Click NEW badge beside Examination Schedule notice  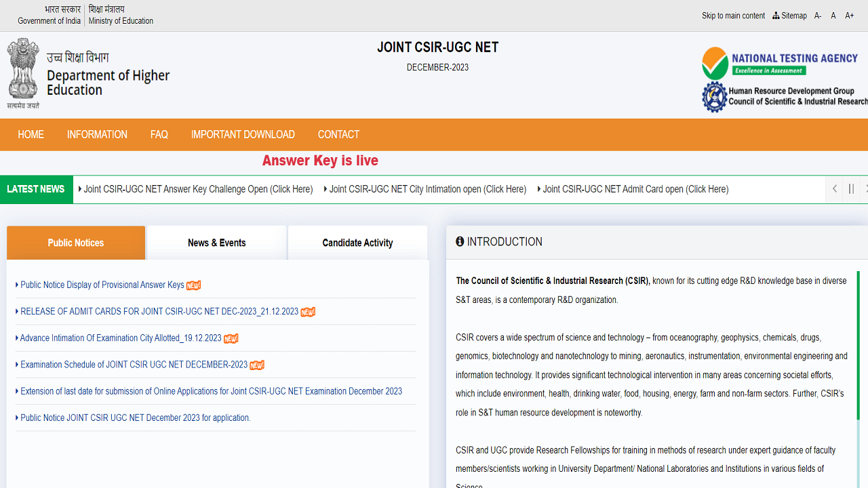257,365
